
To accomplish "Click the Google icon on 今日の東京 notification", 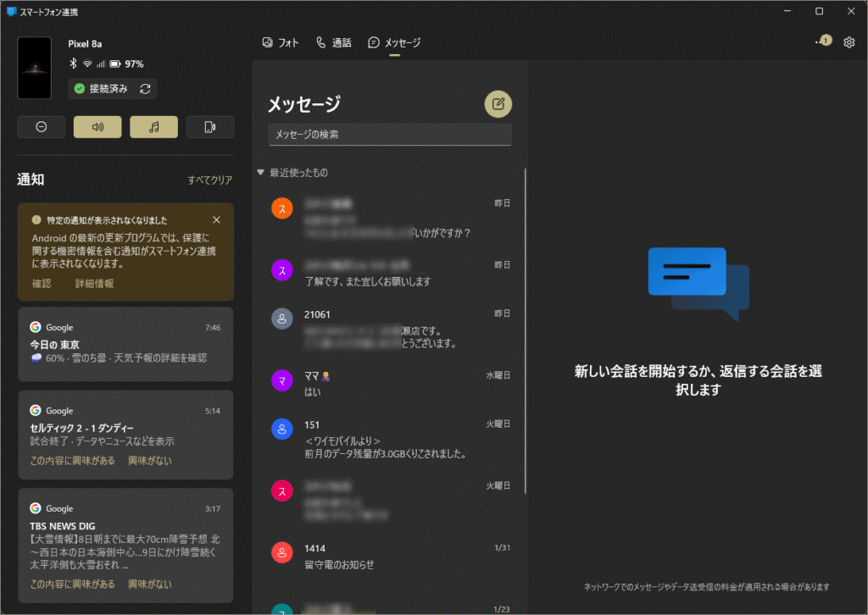I will click(x=36, y=327).
